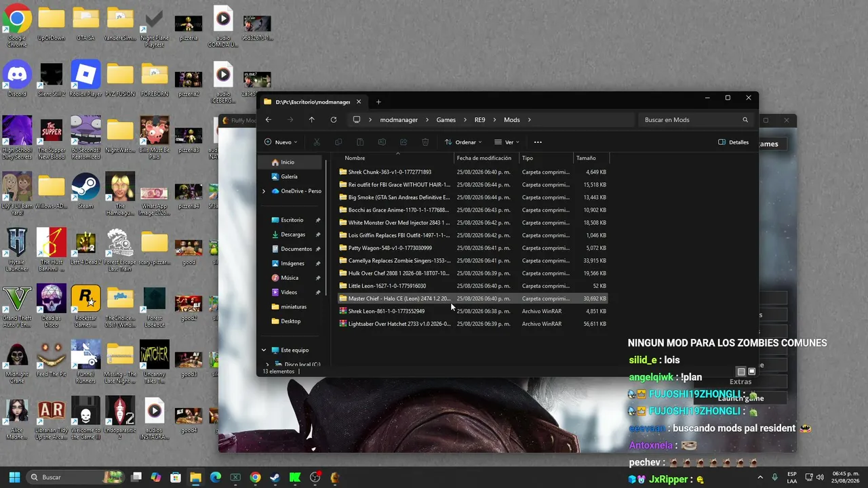The width and height of the screenshot is (868, 488).
Task: Open Steam desktop shortcut
Action: click(x=85, y=191)
